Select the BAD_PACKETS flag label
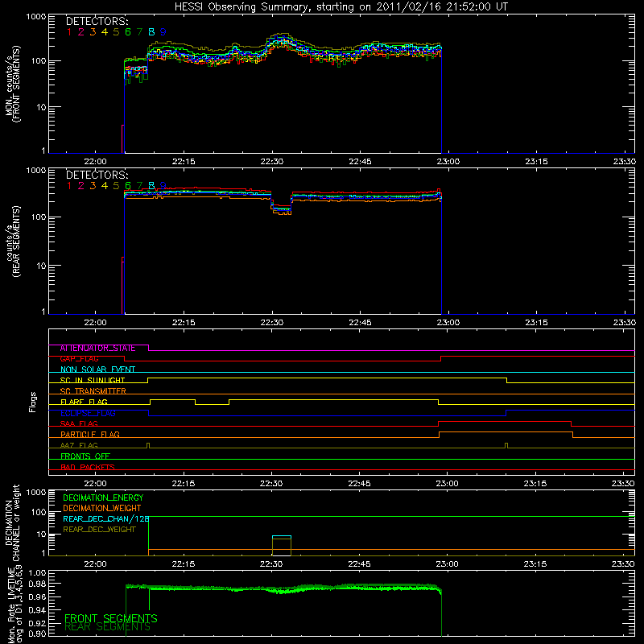This screenshot has height=644, width=644. click(88, 467)
